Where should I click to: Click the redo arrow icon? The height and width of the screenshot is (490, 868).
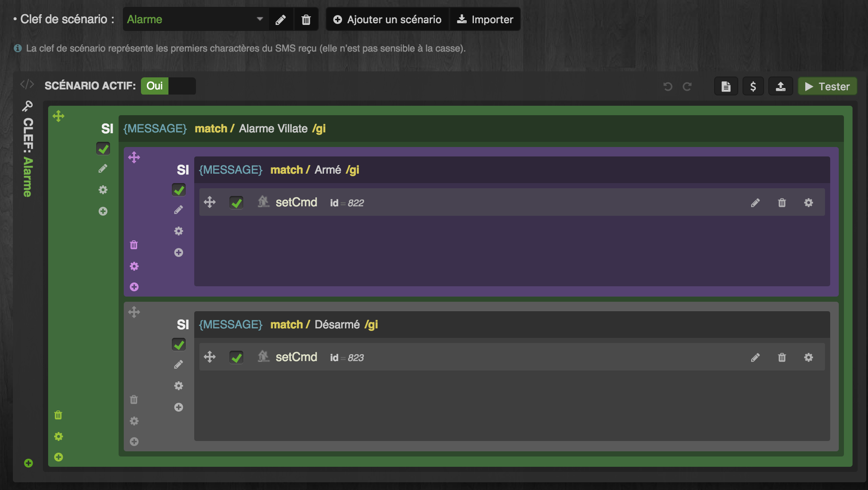[687, 86]
